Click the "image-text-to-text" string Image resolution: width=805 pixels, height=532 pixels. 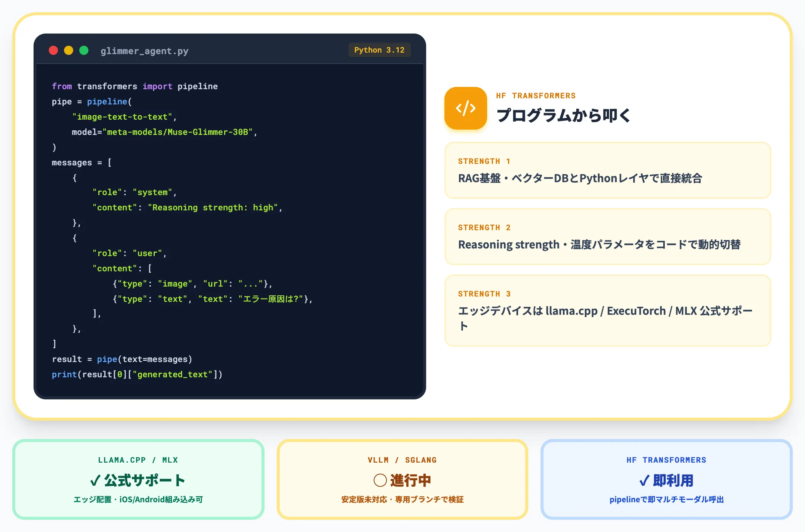(122, 117)
